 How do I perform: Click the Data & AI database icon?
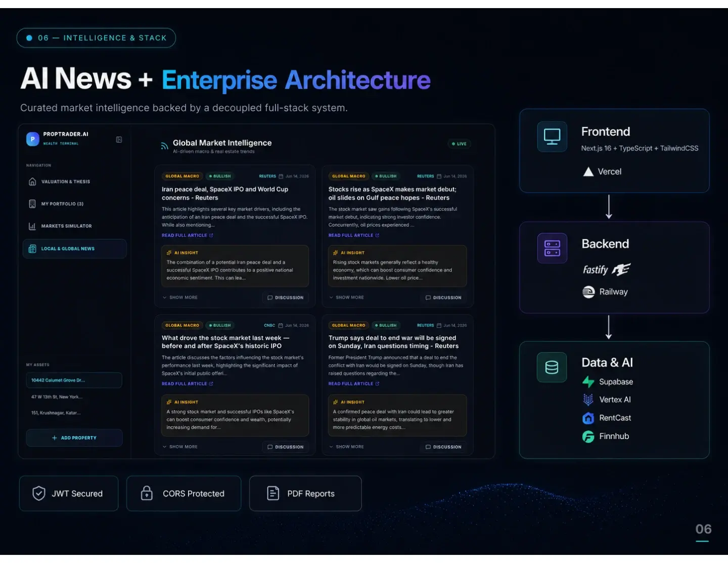[552, 367]
